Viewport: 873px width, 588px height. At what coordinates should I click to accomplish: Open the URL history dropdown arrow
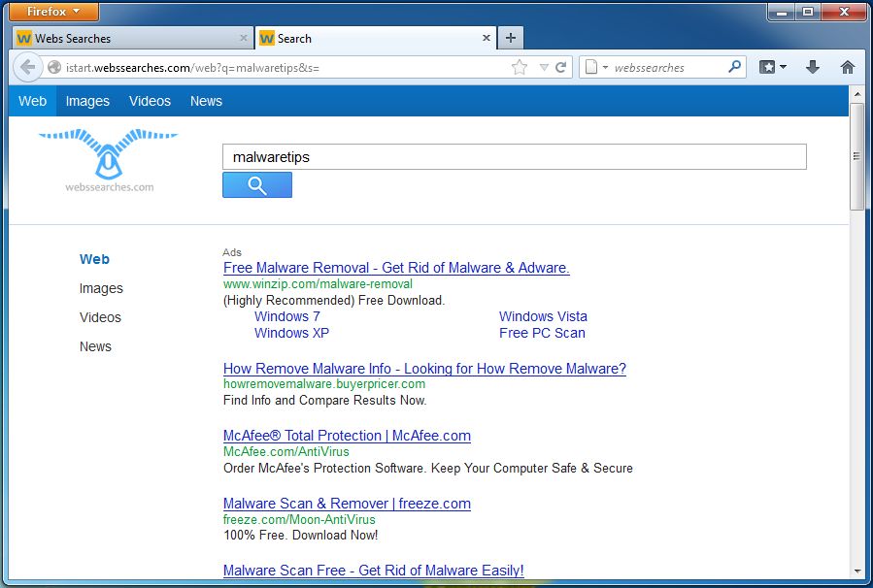pos(544,68)
